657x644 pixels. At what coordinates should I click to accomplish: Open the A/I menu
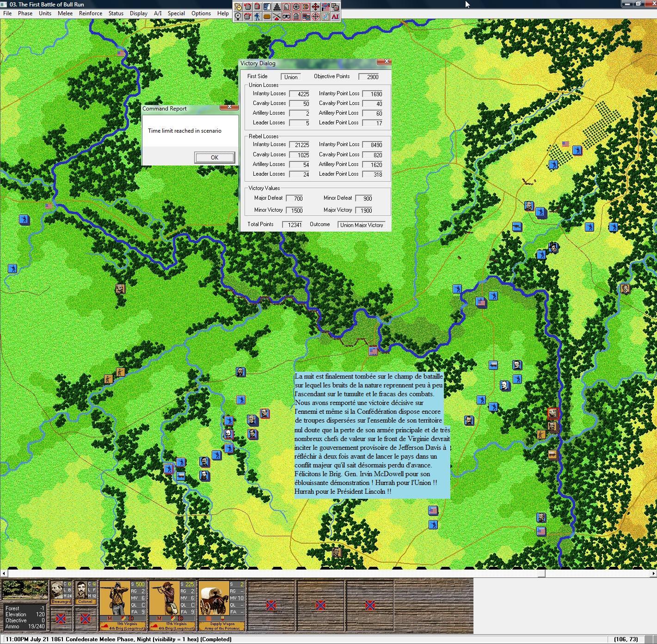(158, 13)
